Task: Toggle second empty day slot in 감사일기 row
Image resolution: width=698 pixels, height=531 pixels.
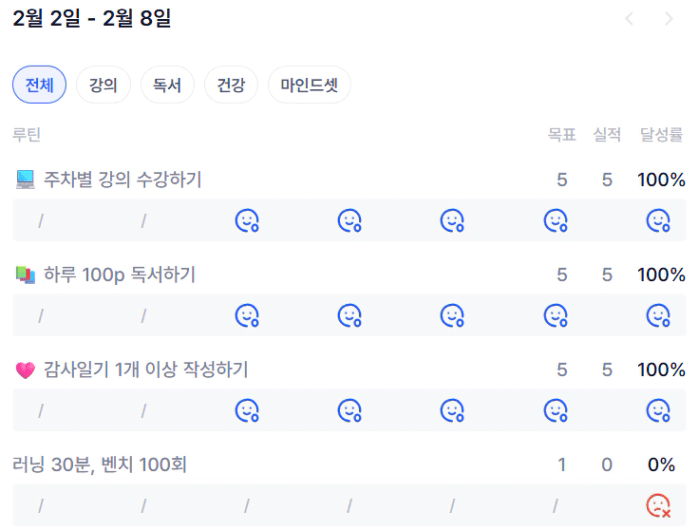Action: (144, 411)
